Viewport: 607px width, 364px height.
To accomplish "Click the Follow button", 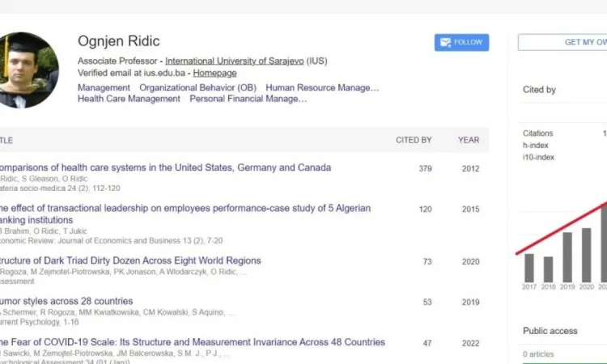I will point(461,43).
